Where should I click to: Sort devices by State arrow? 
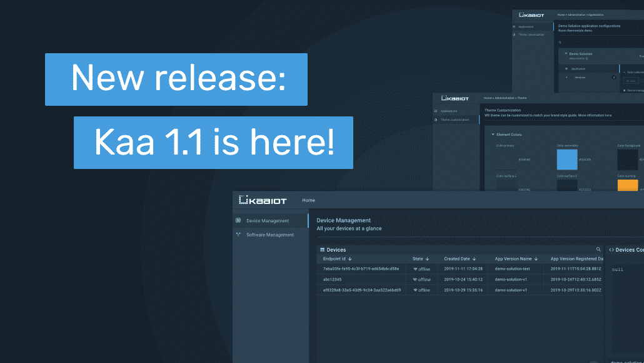coord(427,259)
